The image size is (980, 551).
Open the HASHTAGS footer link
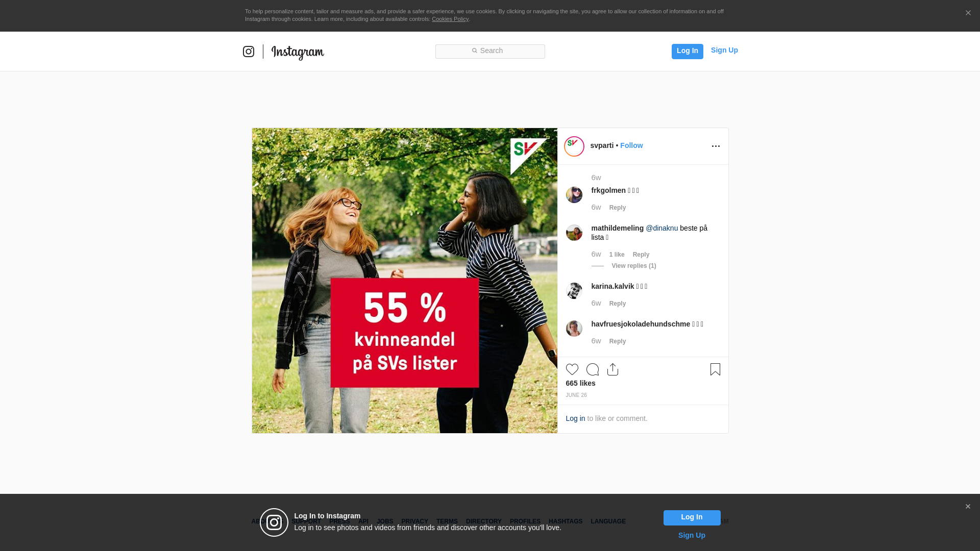pos(566,521)
